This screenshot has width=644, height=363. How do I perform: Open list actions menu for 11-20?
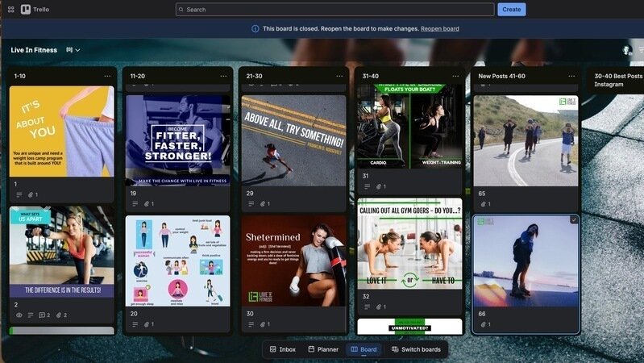pos(223,76)
